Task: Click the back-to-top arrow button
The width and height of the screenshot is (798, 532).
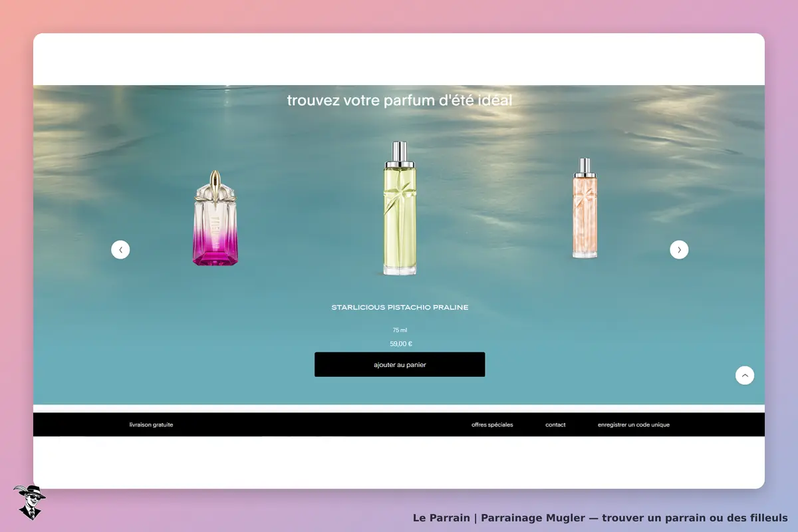Action: pos(745,375)
